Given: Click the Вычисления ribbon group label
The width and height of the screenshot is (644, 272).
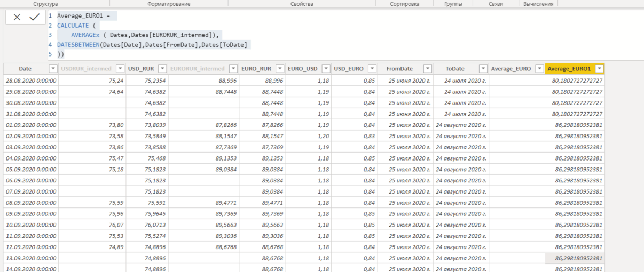Looking at the screenshot, I should point(539,4).
